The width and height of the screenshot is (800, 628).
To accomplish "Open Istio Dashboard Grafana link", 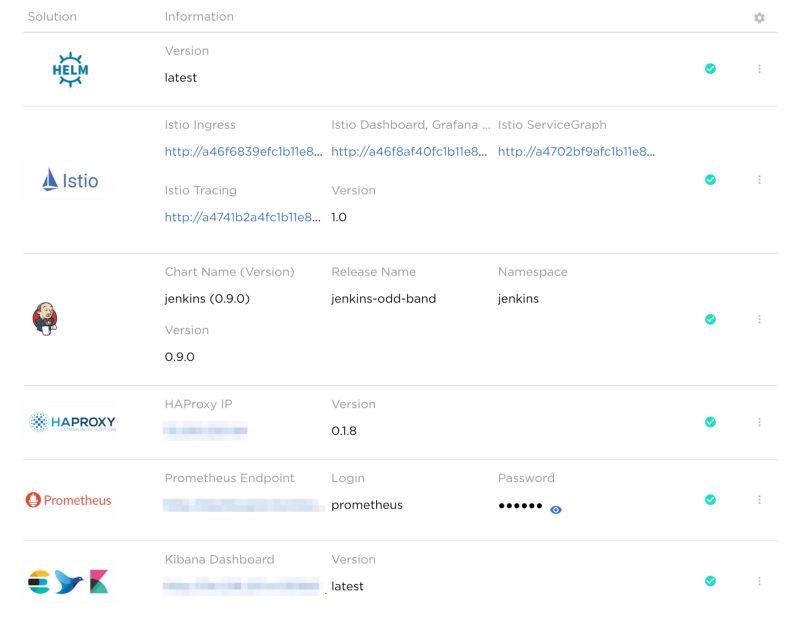I will (409, 152).
